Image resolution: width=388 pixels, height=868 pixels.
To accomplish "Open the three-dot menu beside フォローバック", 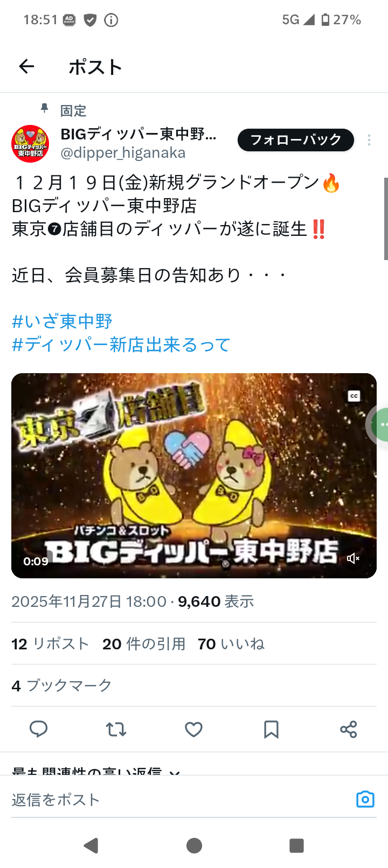I will [369, 140].
